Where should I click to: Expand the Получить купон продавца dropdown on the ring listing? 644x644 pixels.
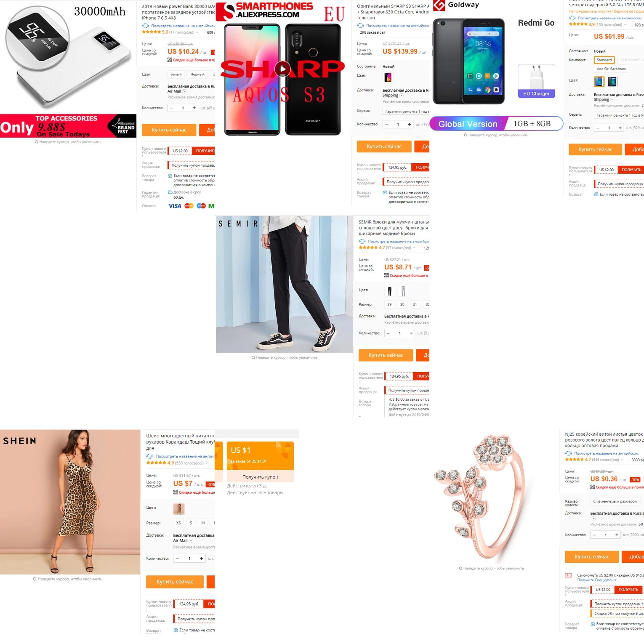pos(617,604)
